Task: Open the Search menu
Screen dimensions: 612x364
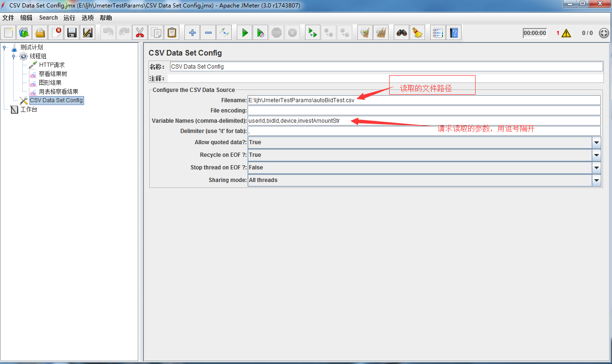Action: 49,18
